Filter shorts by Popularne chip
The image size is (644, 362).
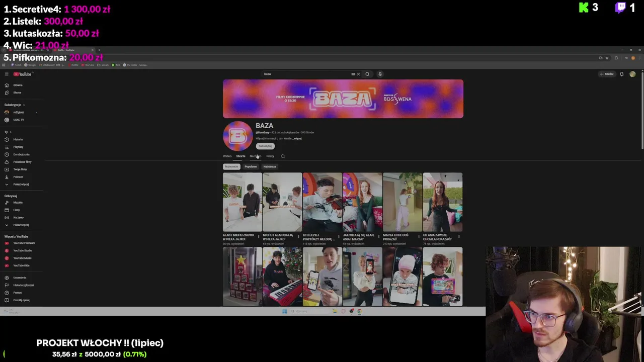click(x=251, y=166)
